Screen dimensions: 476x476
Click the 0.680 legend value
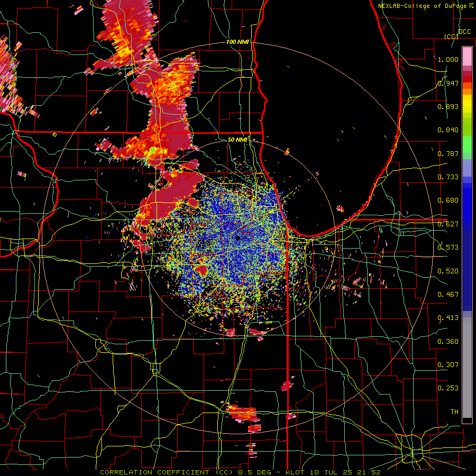pos(448,200)
